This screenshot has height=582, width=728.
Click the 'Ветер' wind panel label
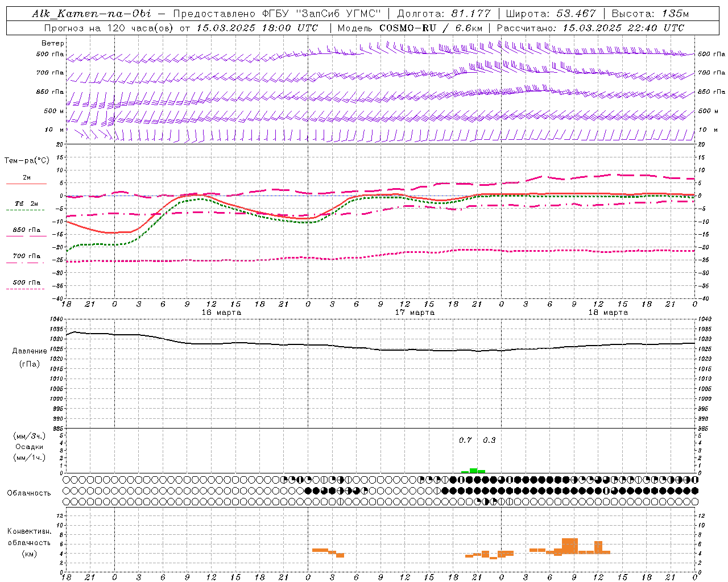point(53,43)
